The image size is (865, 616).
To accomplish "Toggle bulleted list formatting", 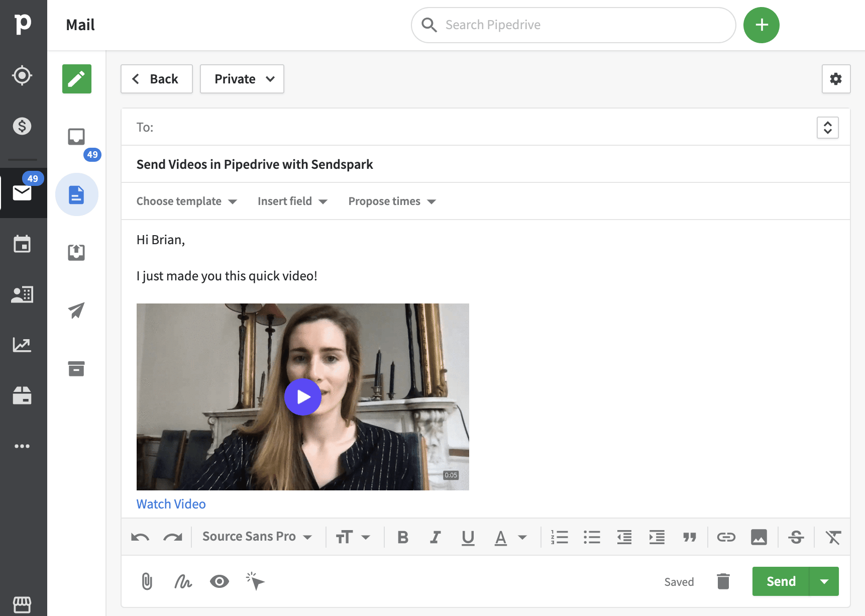I will pyautogui.click(x=592, y=537).
